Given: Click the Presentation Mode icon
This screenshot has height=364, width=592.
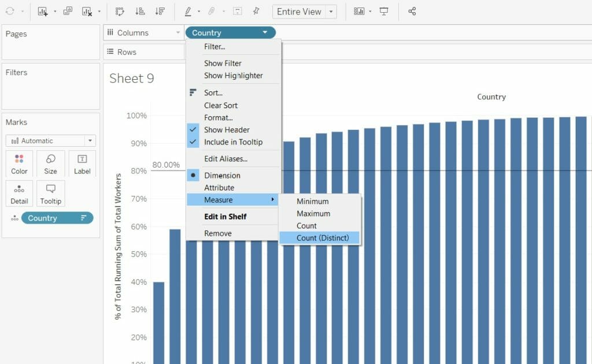Looking at the screenshot, I should (384, 12).
